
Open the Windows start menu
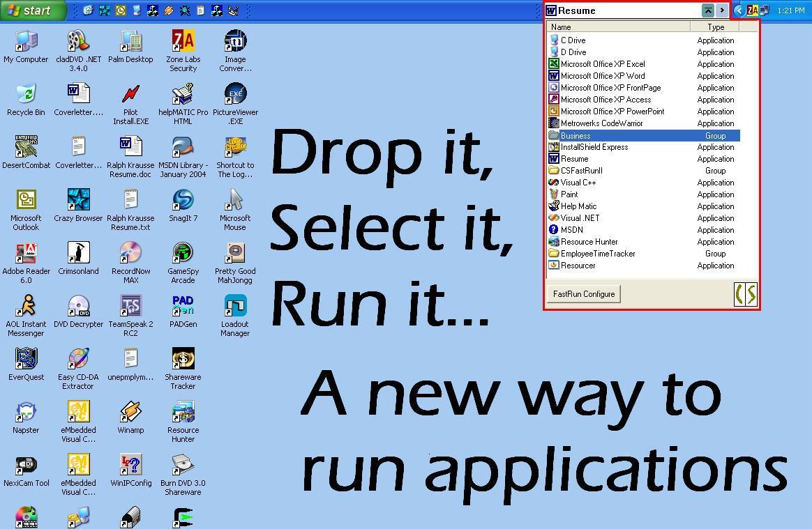tap(33, 10)
